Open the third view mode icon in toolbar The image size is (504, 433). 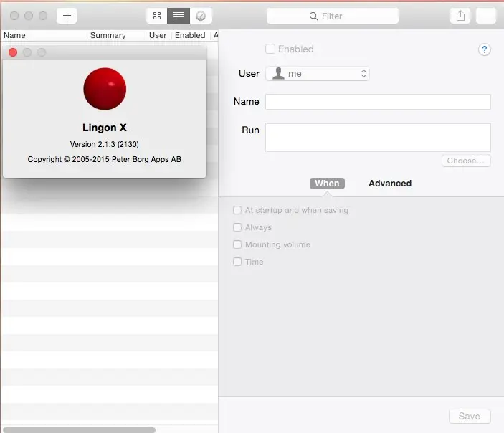(201, 16)
